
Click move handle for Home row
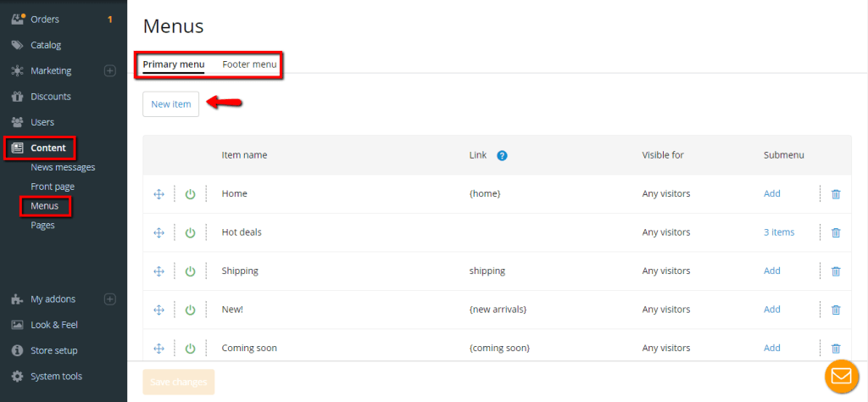tap(159, 194)
